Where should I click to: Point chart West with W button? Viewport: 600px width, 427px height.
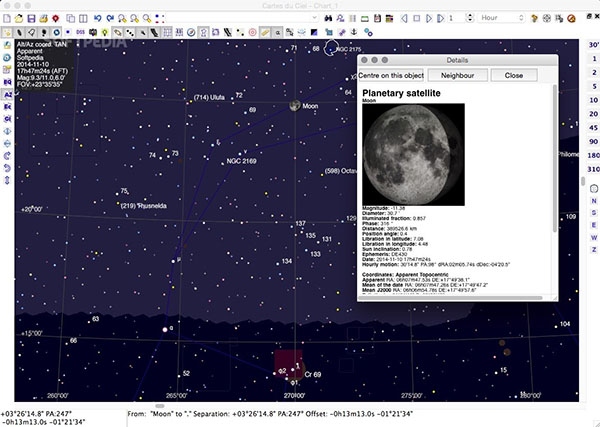(x=594, y=238)
